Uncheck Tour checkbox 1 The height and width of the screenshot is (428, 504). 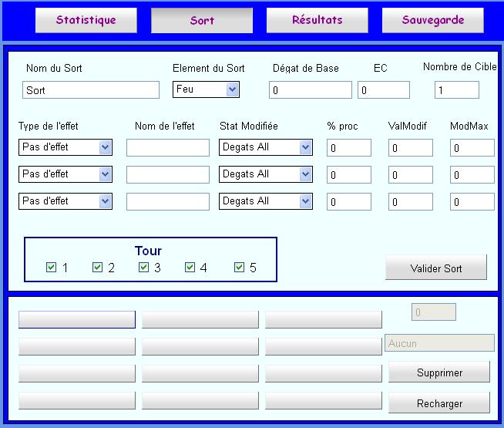52,268
